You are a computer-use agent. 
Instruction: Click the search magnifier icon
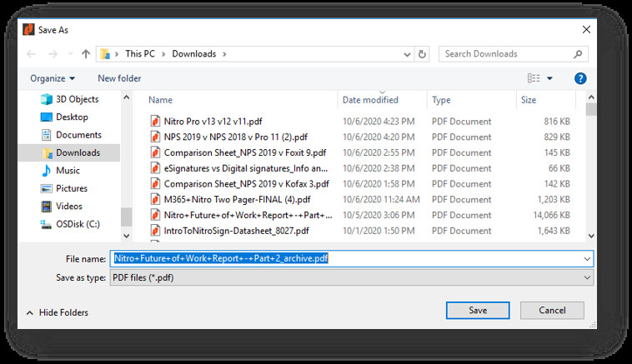click(x=579, y=54)
